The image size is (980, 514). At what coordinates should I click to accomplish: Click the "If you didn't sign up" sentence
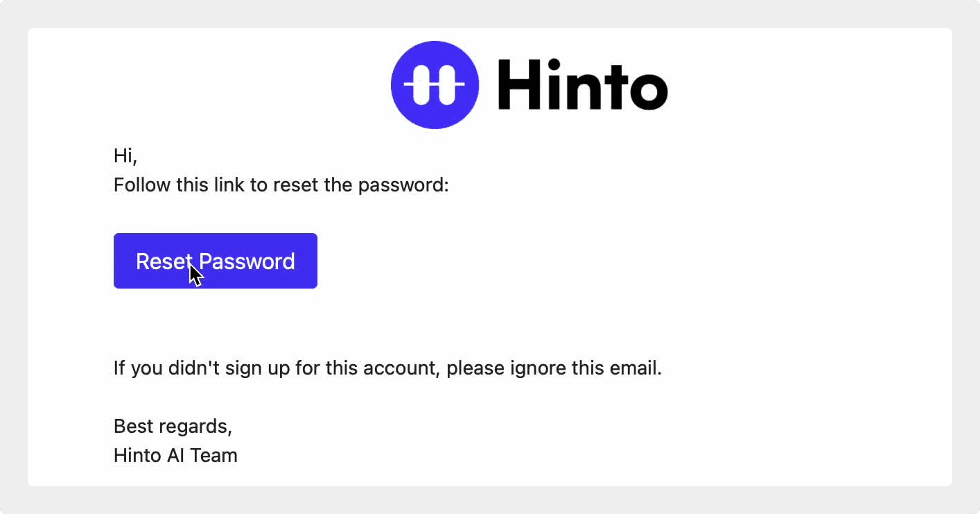pyautogui.click(x=388, y=368)
